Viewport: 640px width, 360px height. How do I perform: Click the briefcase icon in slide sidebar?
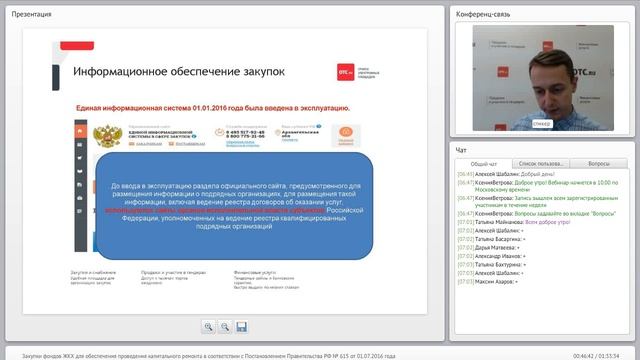click(80, 198)
